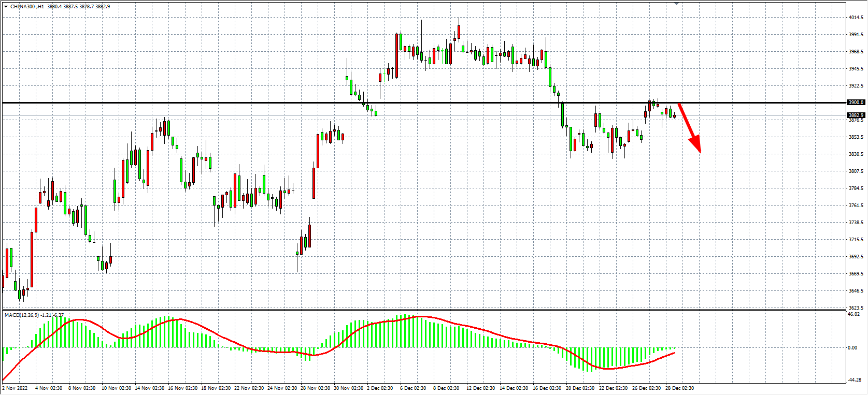
Task: Click the 2 Nov 2022 date label
Action: tap(16, 388)
